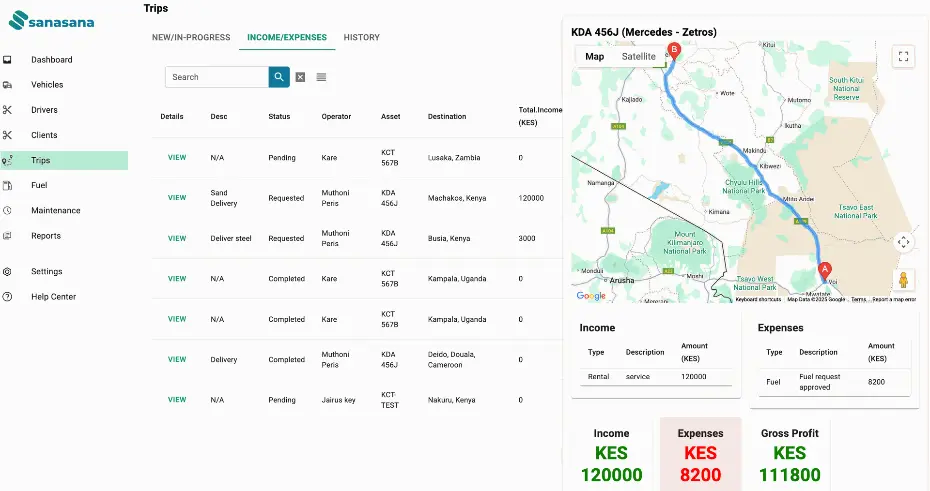Clear the search with the X icon

(300, 77)
